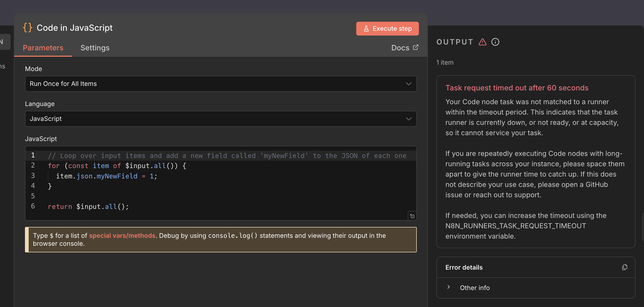Open the Mode dropdown showing Run Once for All Items
The height and width of the screenshot is (307, 644).
(x=221, y=84)
